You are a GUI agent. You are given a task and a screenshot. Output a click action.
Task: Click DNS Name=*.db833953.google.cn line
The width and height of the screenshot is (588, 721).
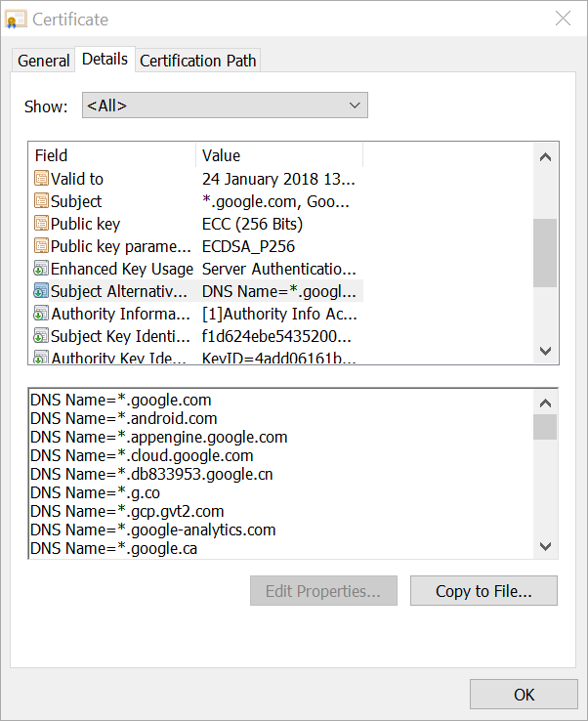tap(151, 474)
